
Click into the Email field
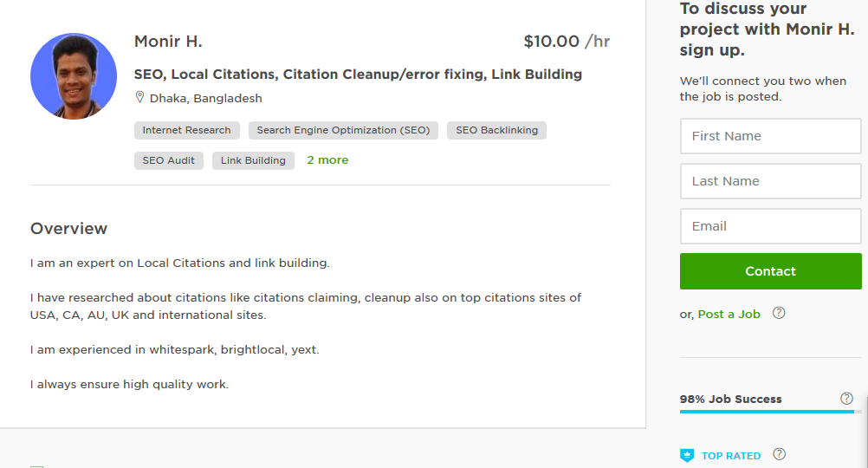(x=770, y=226)
